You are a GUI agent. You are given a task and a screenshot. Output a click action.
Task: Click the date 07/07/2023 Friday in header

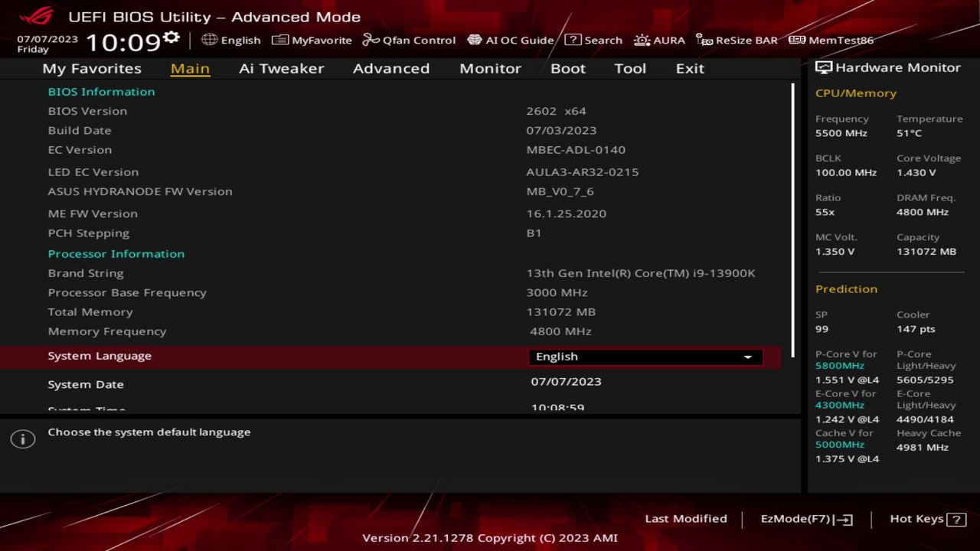pyautogui.click(x=47, y=44)
